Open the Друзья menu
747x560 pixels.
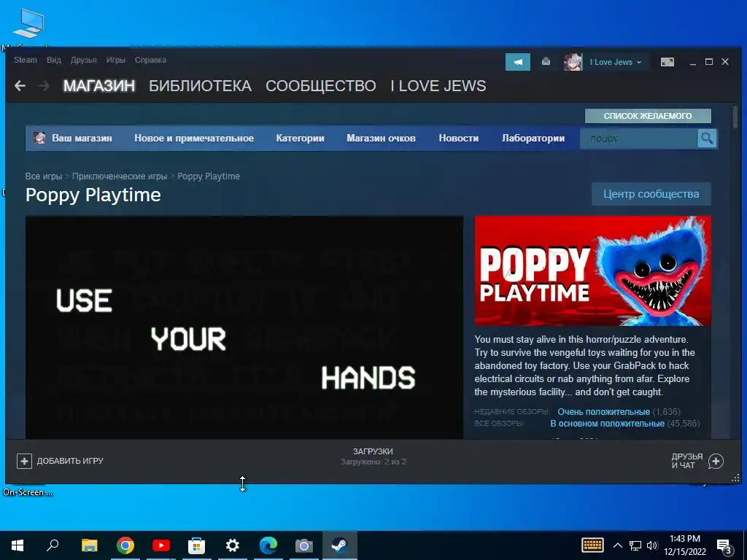click(x=83, y=60)
